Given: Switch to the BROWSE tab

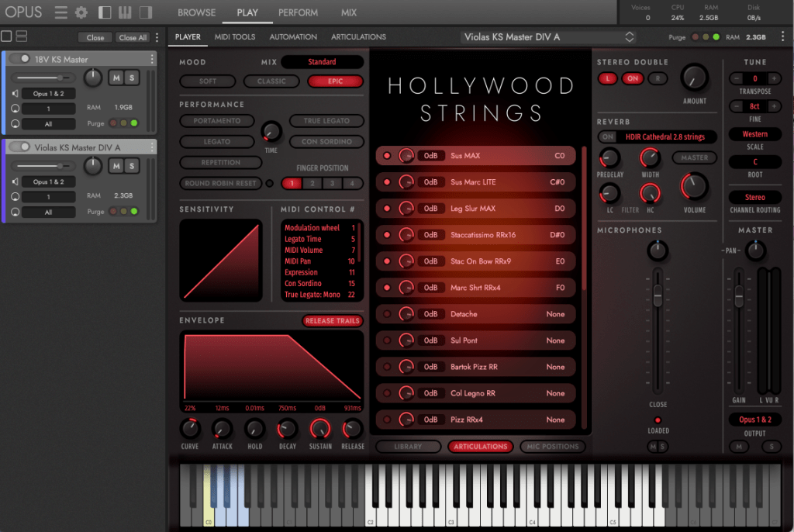Looking at the screenshot, I should pyautogui.click(x=196, y=12).
